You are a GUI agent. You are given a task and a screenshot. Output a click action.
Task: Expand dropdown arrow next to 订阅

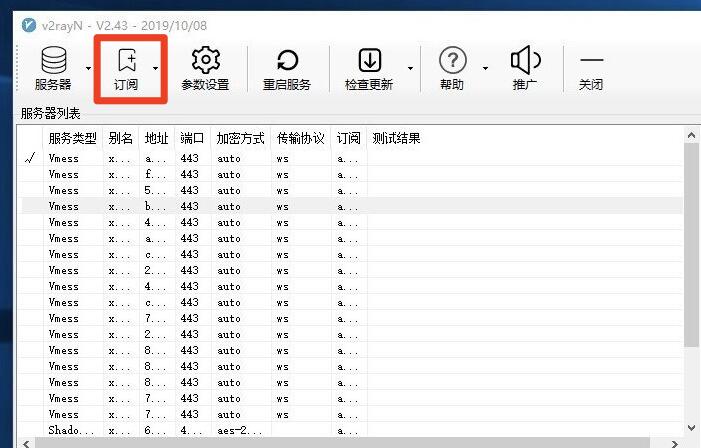[155, 68]
